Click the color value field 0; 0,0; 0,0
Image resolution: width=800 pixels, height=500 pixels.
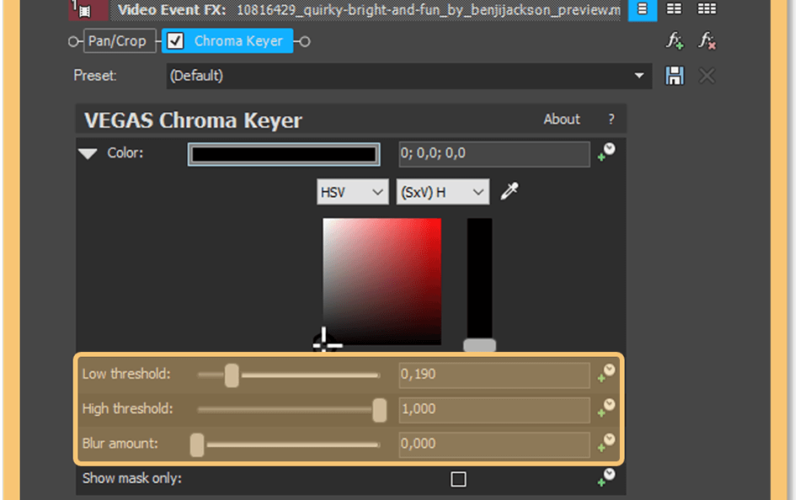tap(494, 154)
